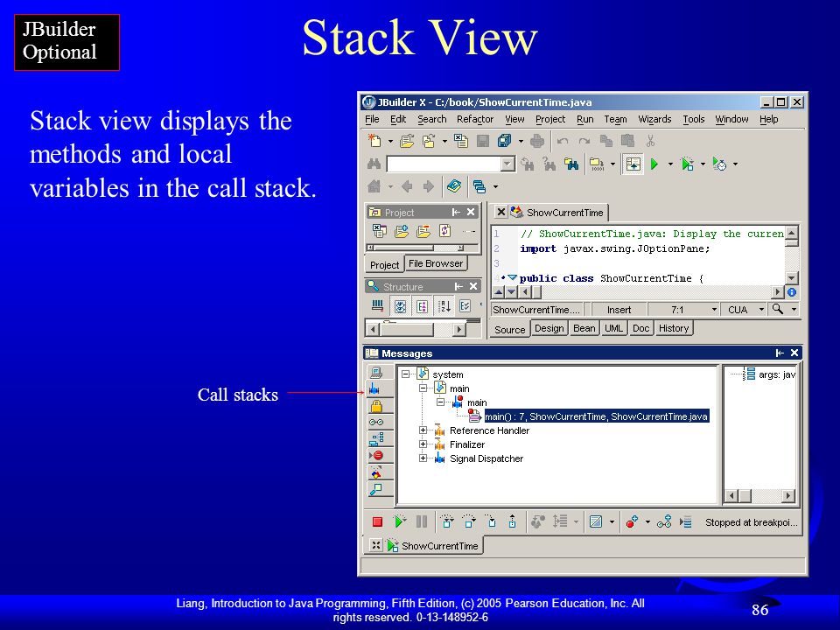Select the File Browser tab
Screen dimensions: 840x630
pyautogui.click(x=436, y=263)
